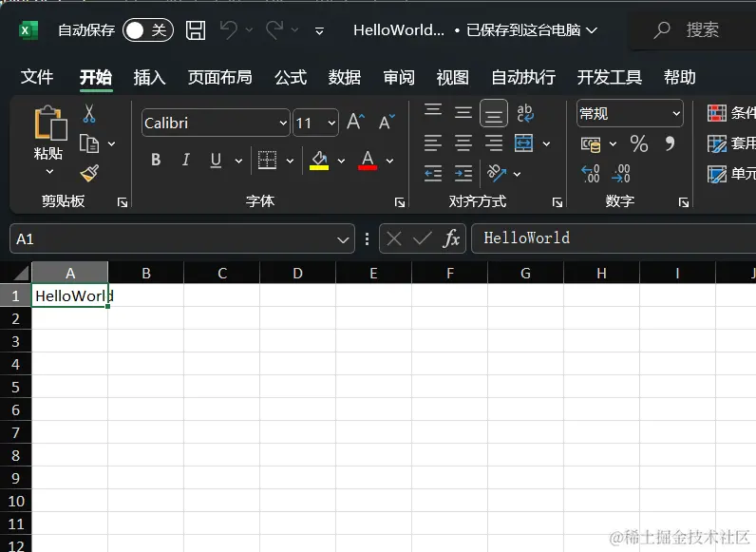Click the Paste clipboard icon
The image size is (756, 552).
(x=49, y=123)
